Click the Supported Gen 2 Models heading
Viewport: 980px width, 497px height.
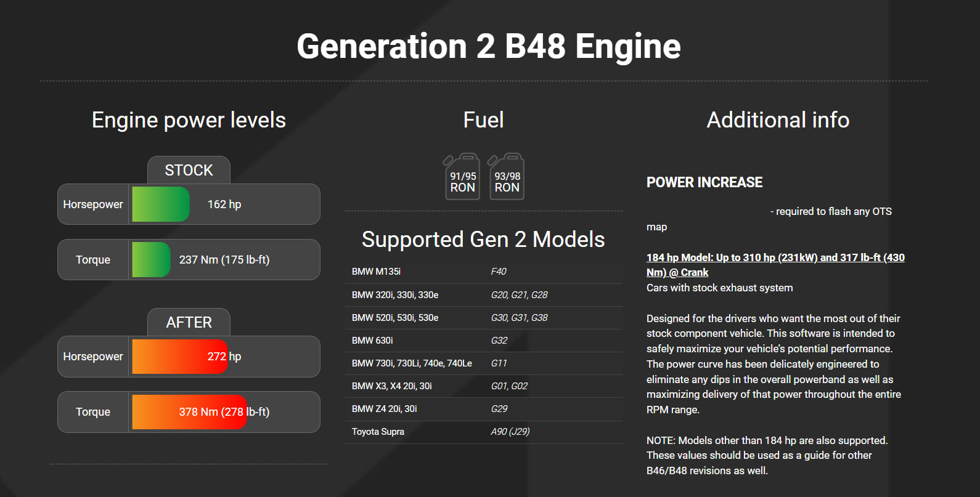[x=483, y=240]
